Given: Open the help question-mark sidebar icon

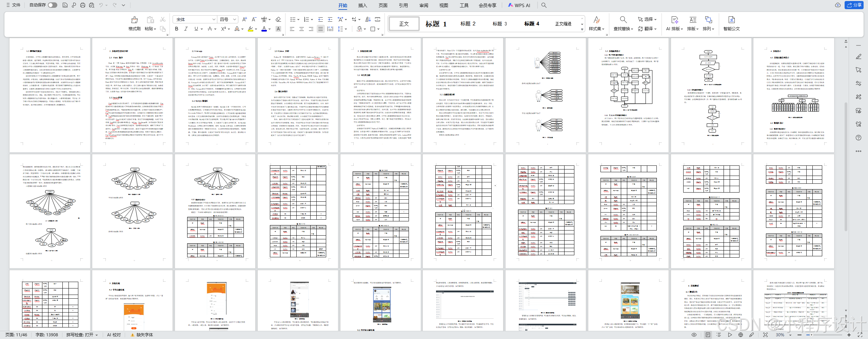Looking at the screenshot, I should 859,138.
